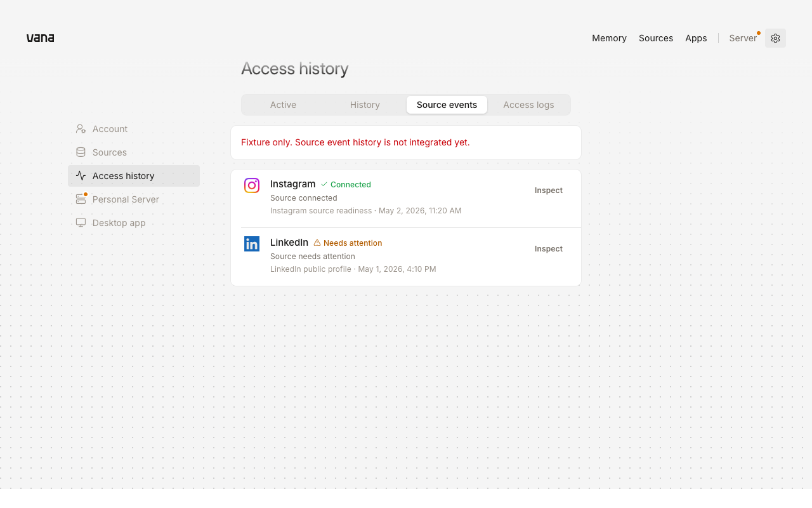Click the 'Access history' page heading
This screenshot has height=508, width=812.
coord(295,69)
